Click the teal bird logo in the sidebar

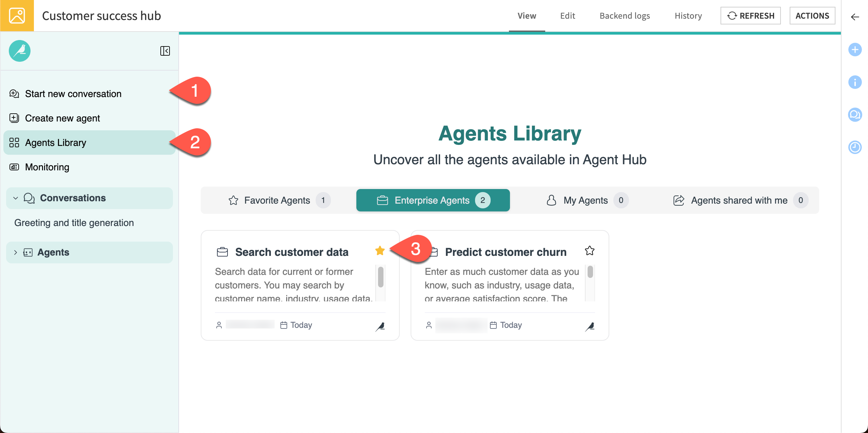tap(20, 51)
